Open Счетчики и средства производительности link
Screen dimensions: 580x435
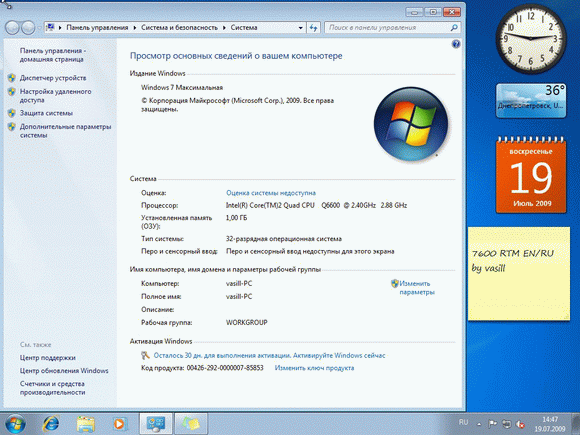point(53,388)
